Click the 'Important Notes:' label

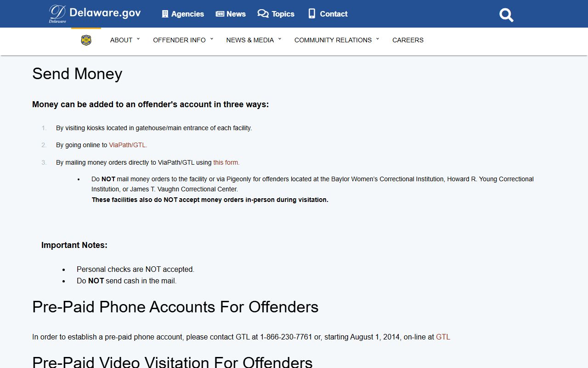coord(74,245)
